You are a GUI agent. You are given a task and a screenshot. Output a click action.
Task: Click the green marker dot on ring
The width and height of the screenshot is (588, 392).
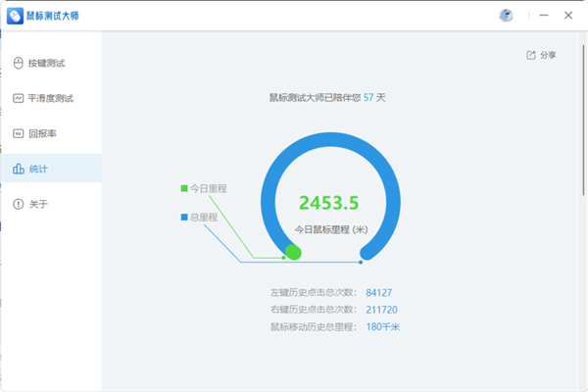point(291,253)
